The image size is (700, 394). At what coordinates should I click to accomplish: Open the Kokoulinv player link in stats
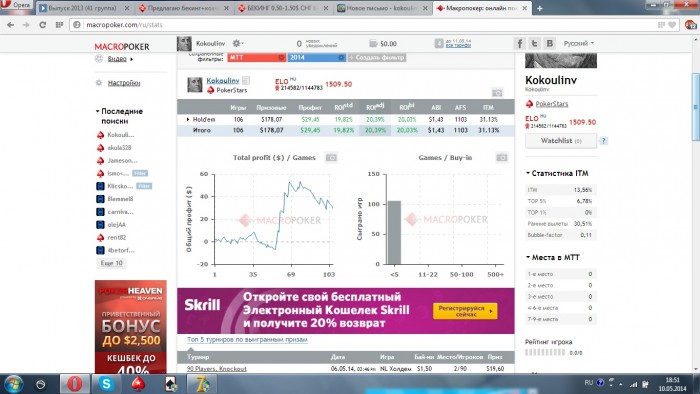pyautogui.click(x=223, y=81)
